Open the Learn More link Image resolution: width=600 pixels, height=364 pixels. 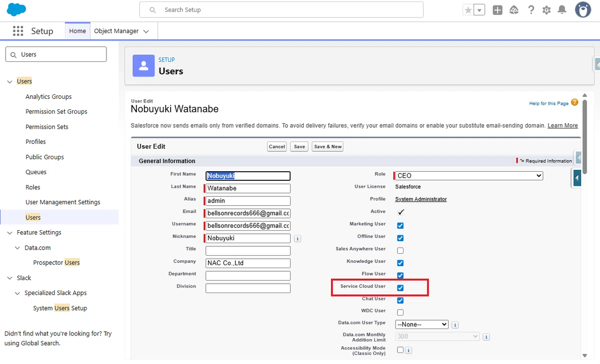(x=562, y=126)
